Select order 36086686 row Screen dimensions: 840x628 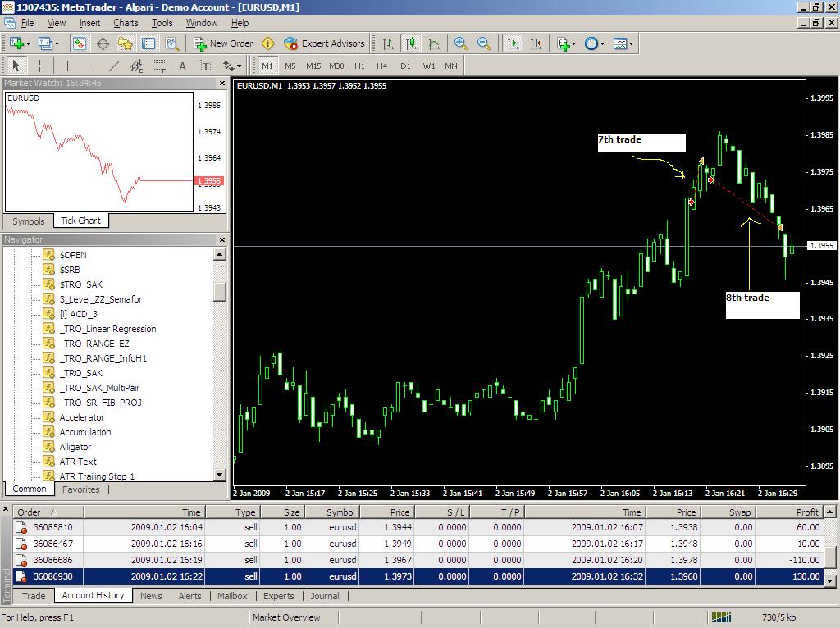(418, 560)
